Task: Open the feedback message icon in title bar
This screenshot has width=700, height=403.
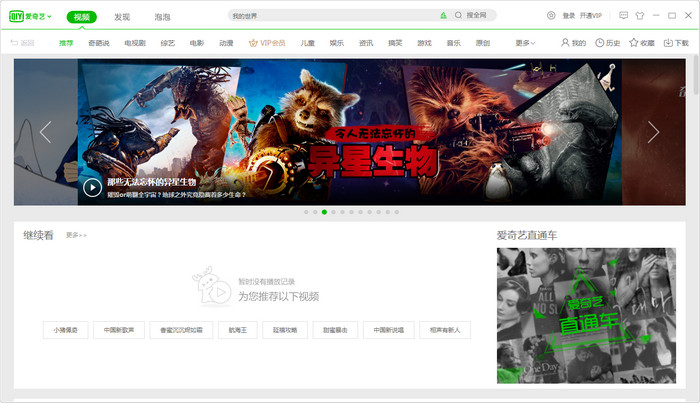Action: tap(624, 16)
